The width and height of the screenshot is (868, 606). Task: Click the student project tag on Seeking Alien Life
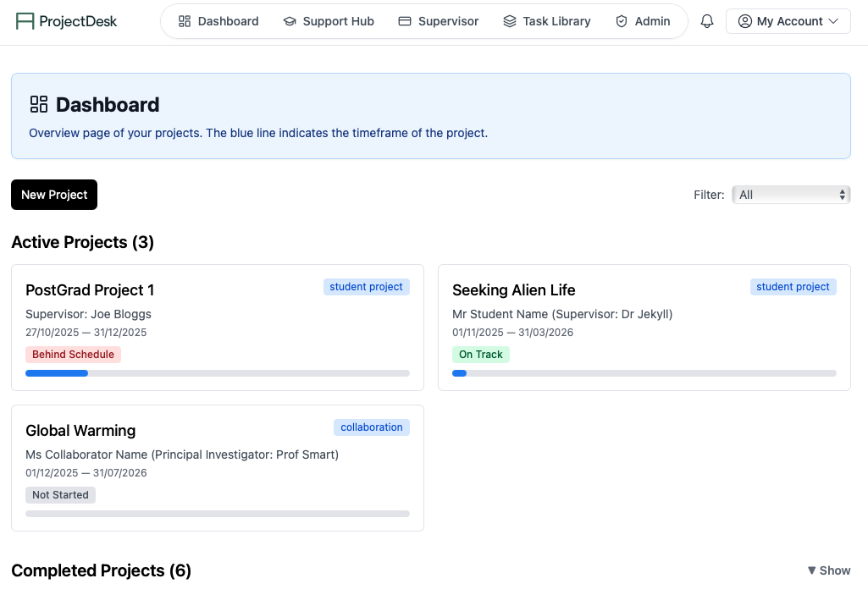click(x=793, y=286)
